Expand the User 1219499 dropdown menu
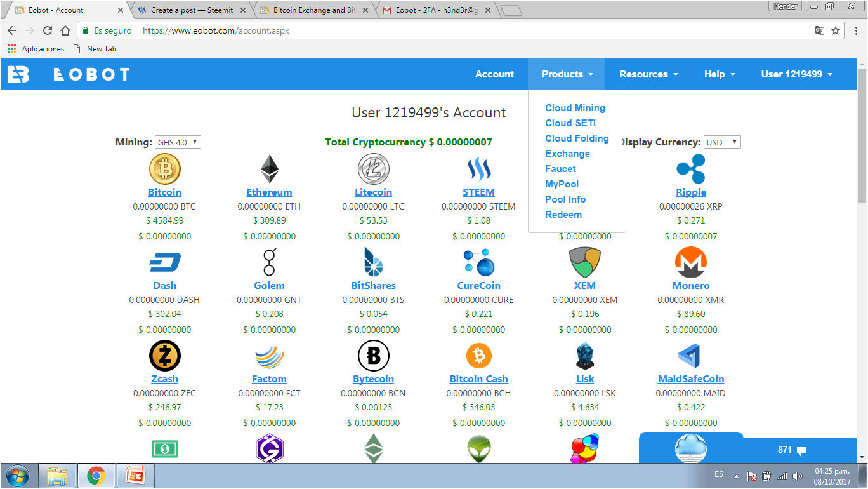Viewport: 868px width, 489px height. 796,74
